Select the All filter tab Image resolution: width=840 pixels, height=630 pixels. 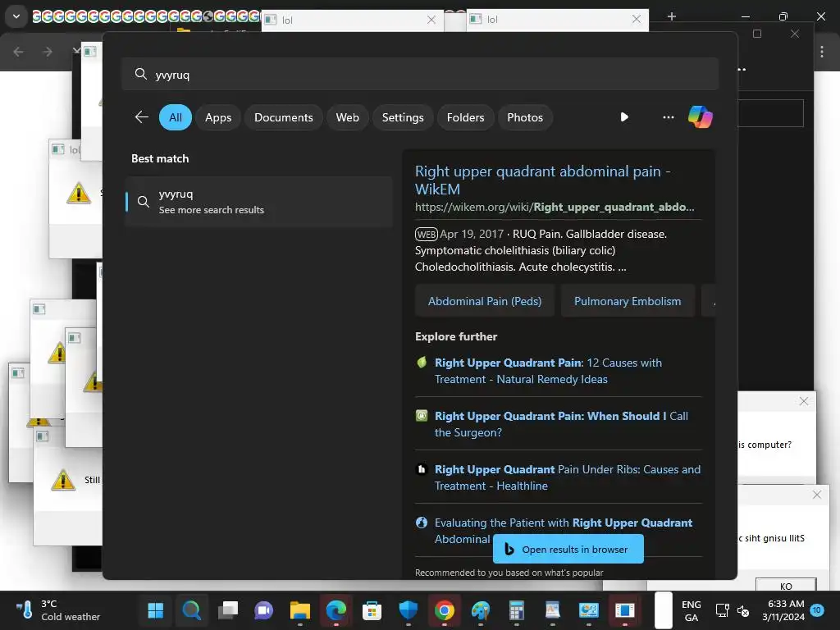coord(176,117)
